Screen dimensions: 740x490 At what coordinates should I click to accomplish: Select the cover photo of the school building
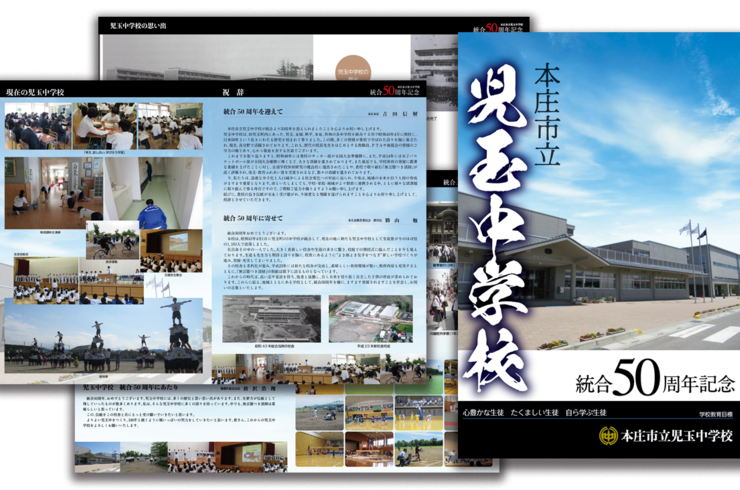599,191
